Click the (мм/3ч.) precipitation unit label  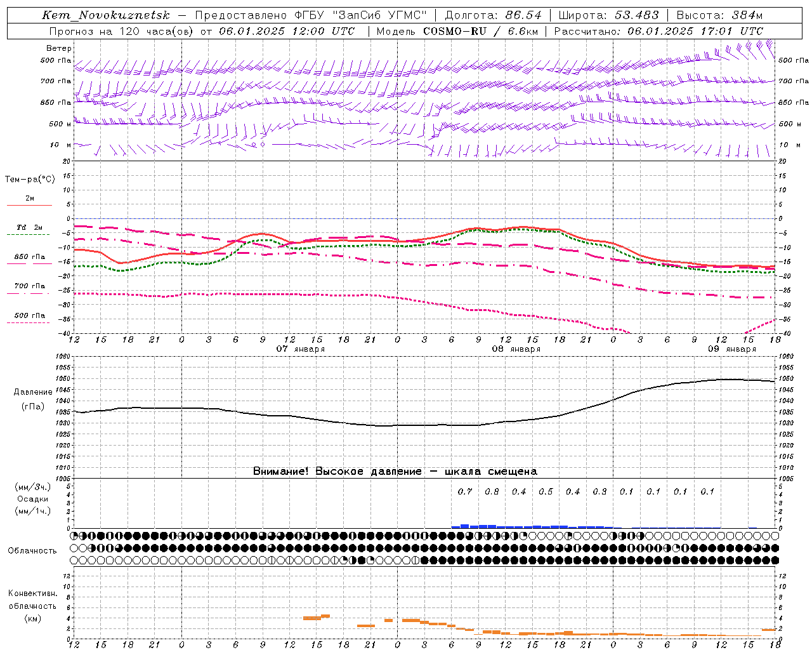(33, 487)
